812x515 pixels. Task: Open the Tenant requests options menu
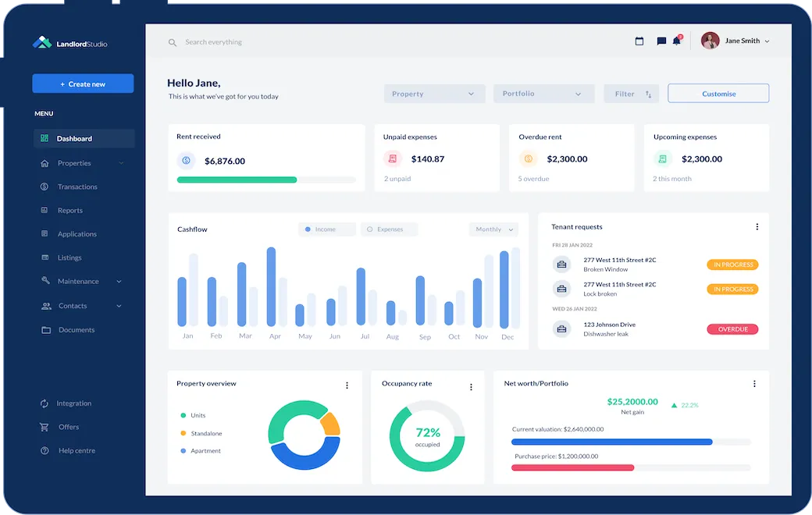pos(757,226)
